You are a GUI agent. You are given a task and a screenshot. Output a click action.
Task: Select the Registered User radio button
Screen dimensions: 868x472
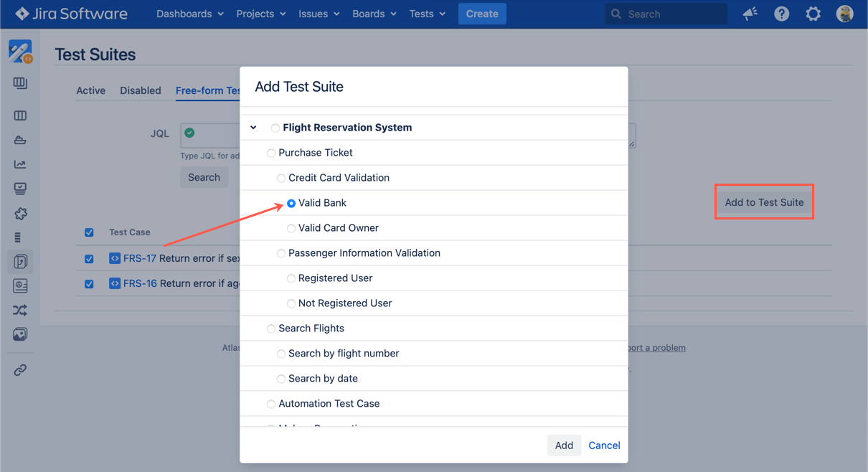(x=291, y=278)
